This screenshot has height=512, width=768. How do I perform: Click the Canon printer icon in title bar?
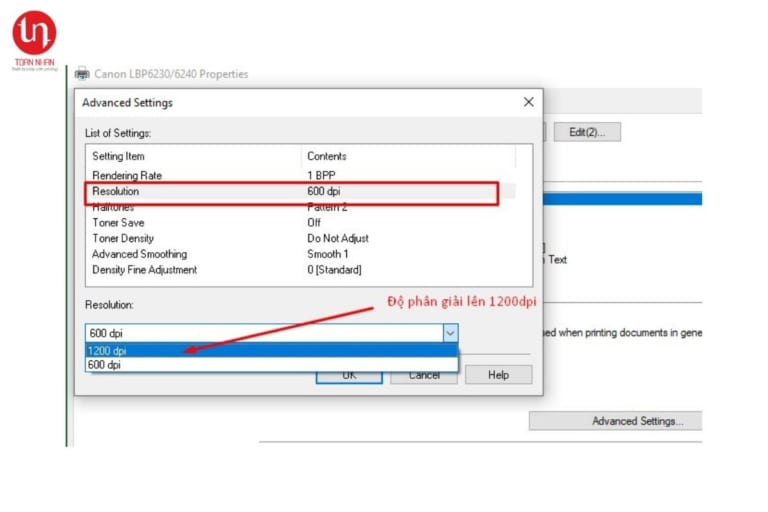coord(82,73)
